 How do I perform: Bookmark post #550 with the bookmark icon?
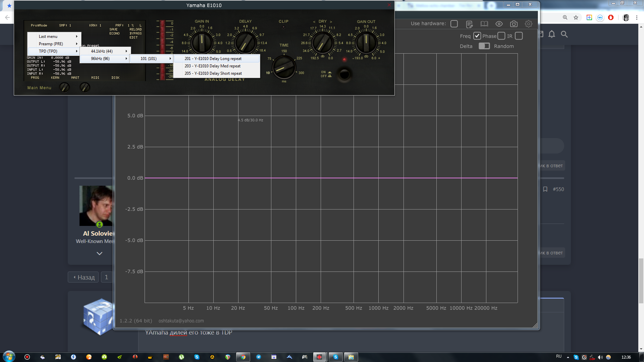click(x=545, y=189)
